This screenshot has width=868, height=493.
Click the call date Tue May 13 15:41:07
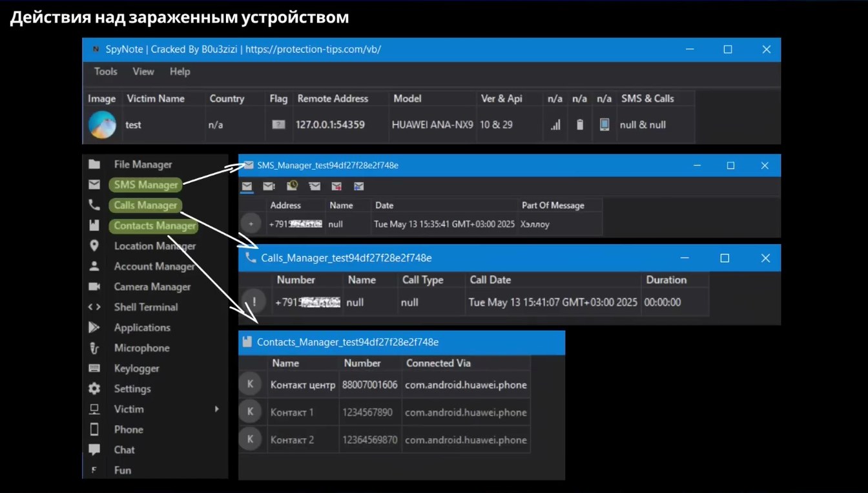pyautogui.click(x=553, y=302)
